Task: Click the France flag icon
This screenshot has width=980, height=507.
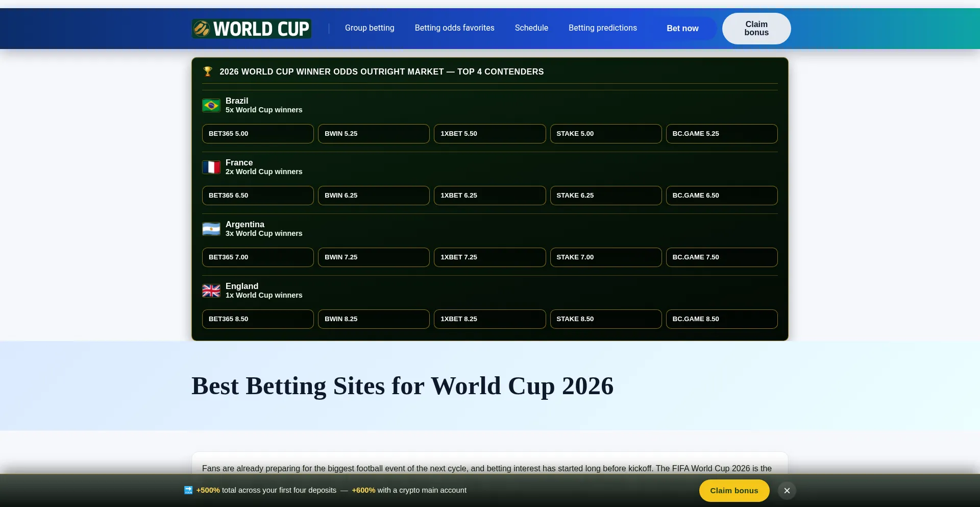Action: tap(211, 167)
